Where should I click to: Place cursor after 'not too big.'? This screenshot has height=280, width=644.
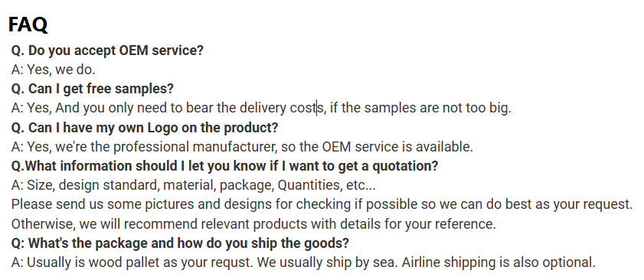click(512, 108)
